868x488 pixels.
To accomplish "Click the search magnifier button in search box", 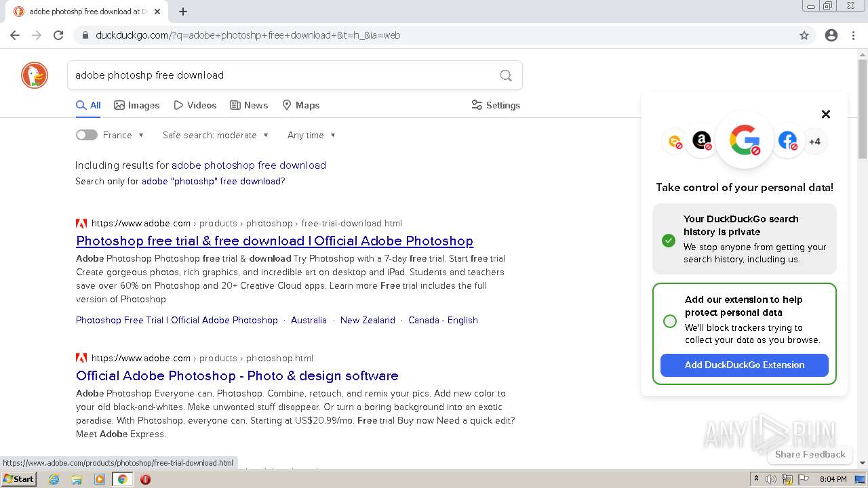I will click(x=506, y=75).
